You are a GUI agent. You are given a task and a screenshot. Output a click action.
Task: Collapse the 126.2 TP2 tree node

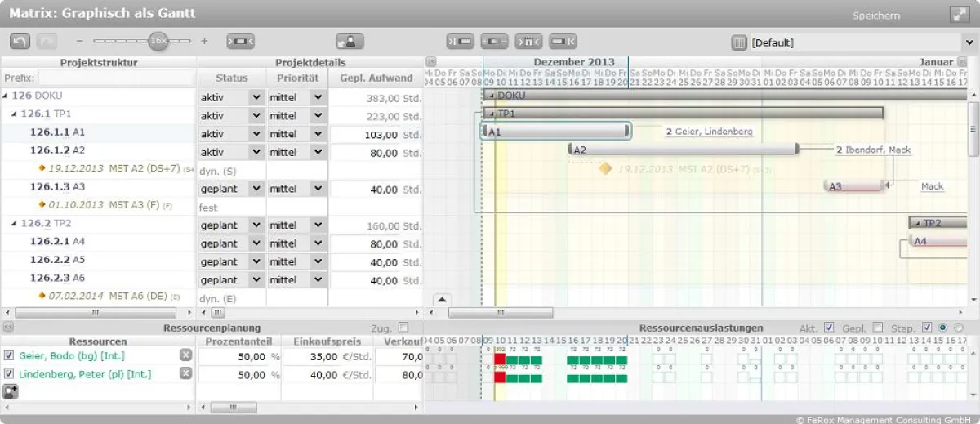14,223
